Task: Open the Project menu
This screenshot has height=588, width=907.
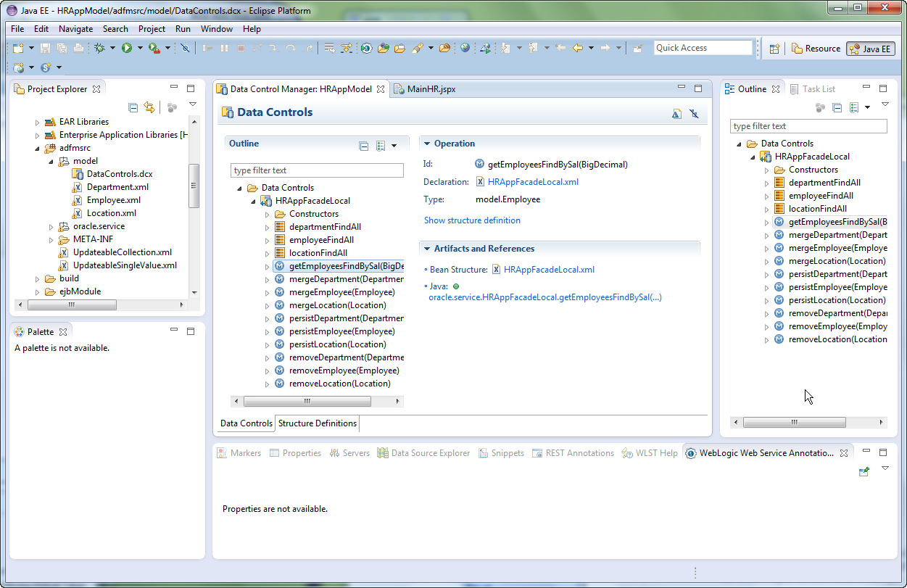Action: (152, 29)
